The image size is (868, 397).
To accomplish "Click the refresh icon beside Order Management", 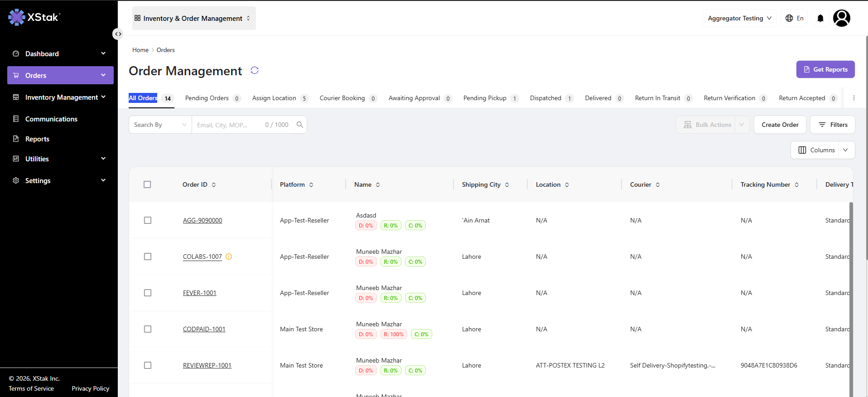I will click(x=255, y=70).
